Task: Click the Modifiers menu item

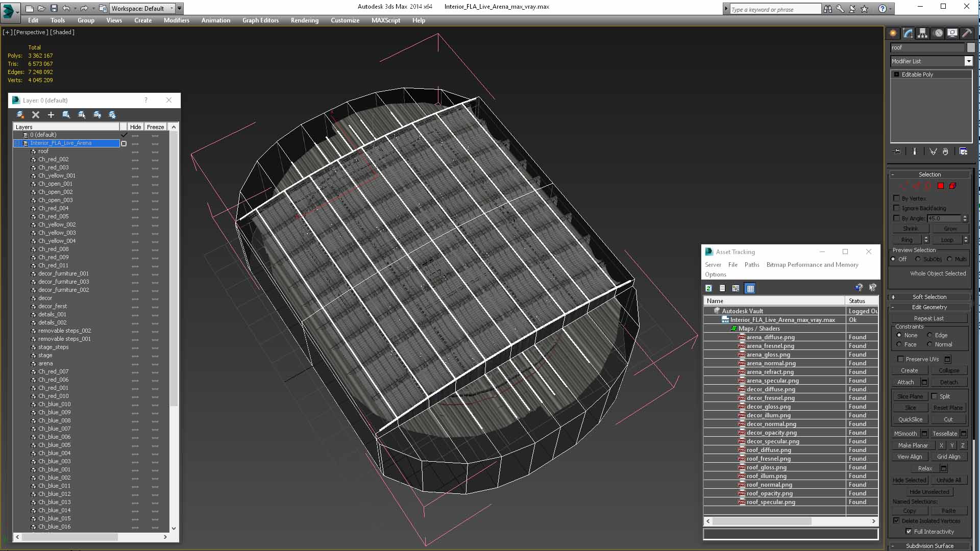Action: (x=176, y=20)
